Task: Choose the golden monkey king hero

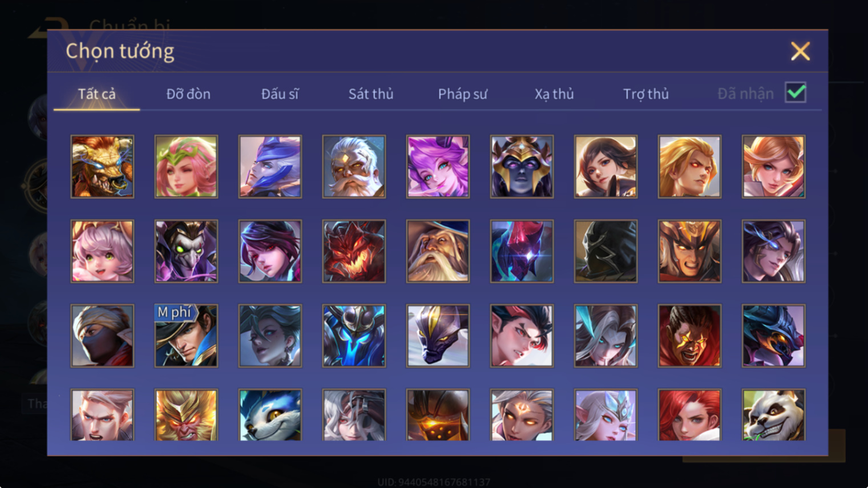Action: [x=186, y=415]
